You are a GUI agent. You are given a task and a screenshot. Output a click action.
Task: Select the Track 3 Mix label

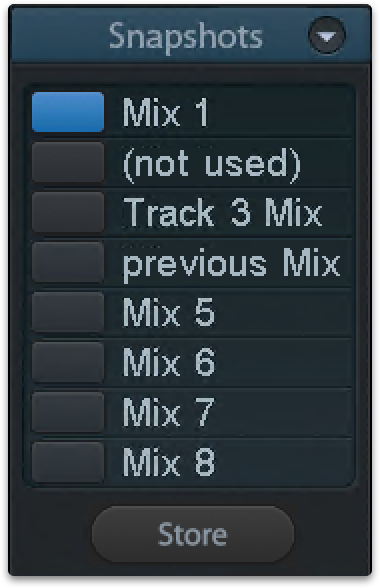pos(222,212)
